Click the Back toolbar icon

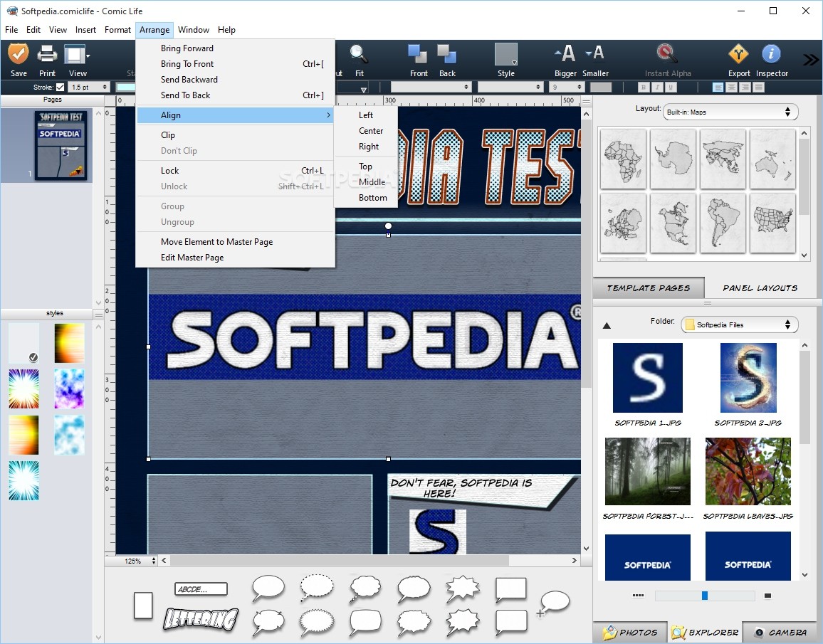[x=447, y=54]
